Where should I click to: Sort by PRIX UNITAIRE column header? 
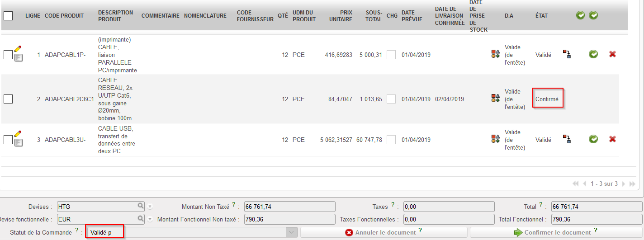341,16
